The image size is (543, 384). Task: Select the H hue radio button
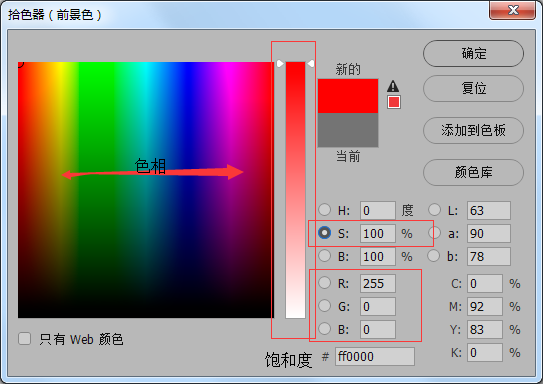click(x=324, y=209)
